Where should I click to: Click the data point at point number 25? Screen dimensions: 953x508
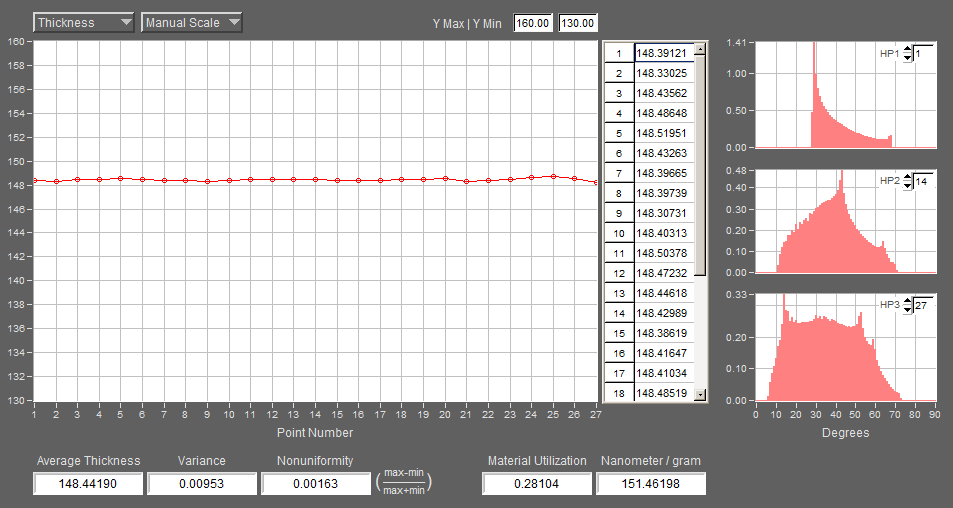click(553, 176)
